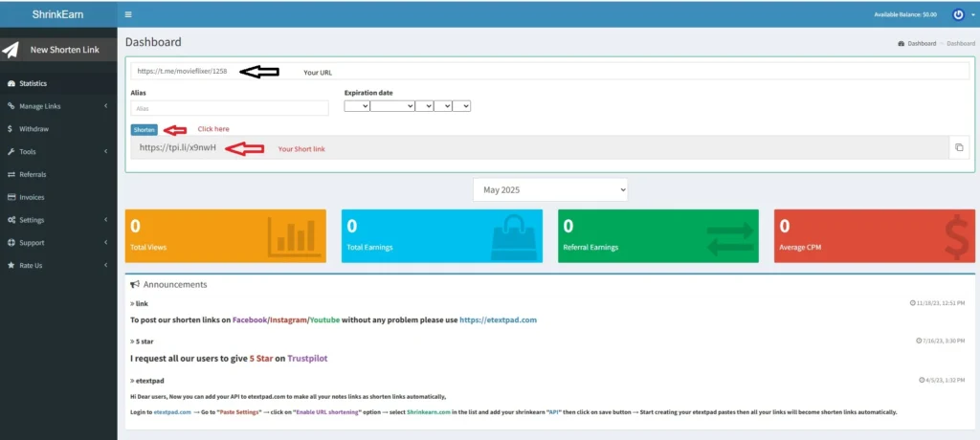This screenshot has height=440, width=980.
Task: Click the Statistics dashboard gauge icon
Action: coord(11,83)
